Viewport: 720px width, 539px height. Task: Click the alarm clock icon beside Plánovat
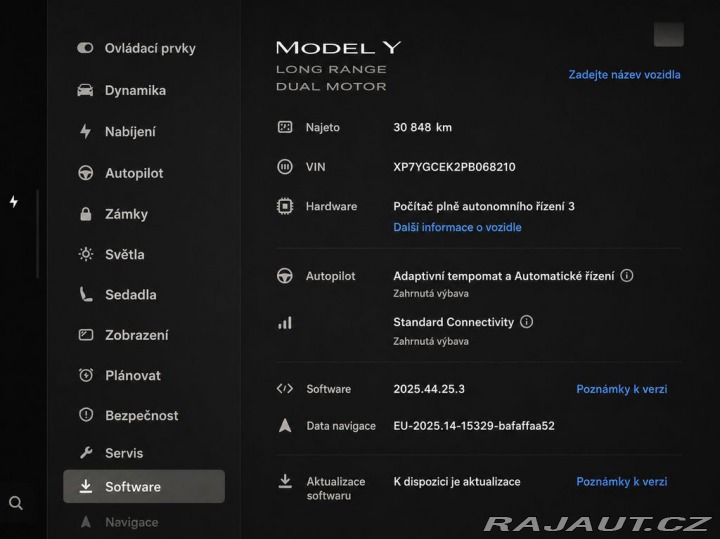[x=85, y=376]
